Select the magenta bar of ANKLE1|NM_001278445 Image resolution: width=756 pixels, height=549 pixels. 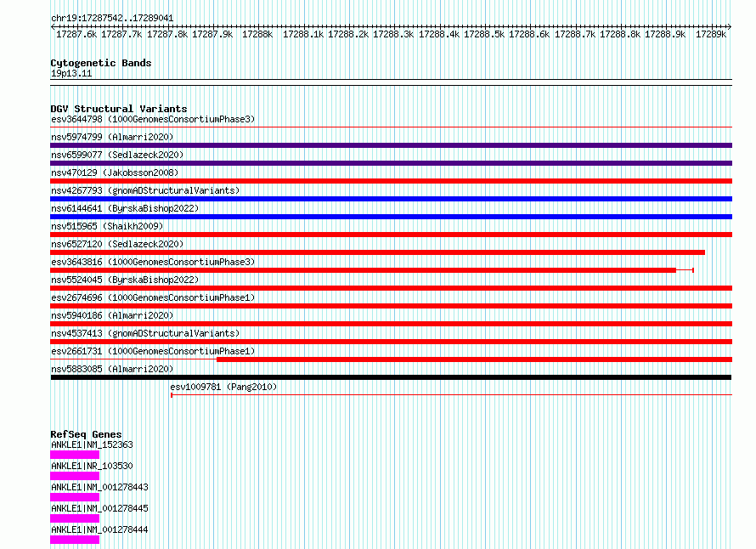75,518
